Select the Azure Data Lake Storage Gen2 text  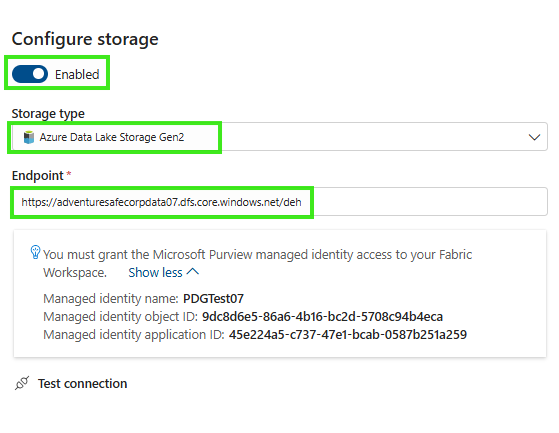tap(112, 137)
